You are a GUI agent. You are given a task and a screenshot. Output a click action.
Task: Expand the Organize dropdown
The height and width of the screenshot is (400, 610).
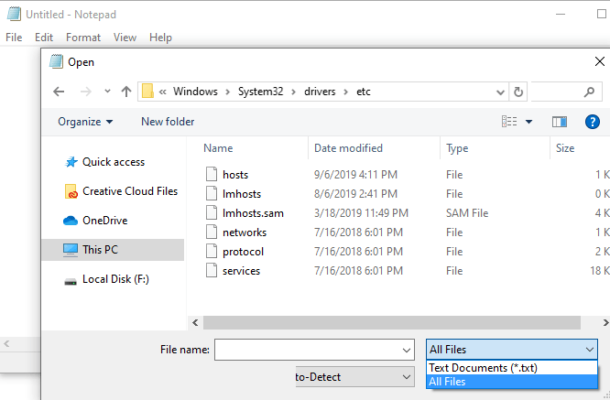pos(85,122)
